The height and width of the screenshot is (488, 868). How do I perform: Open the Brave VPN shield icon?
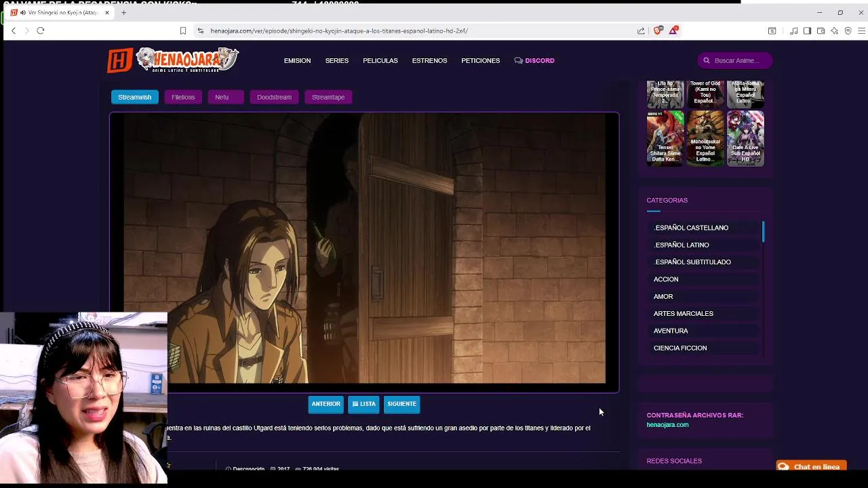click(848, 30)
